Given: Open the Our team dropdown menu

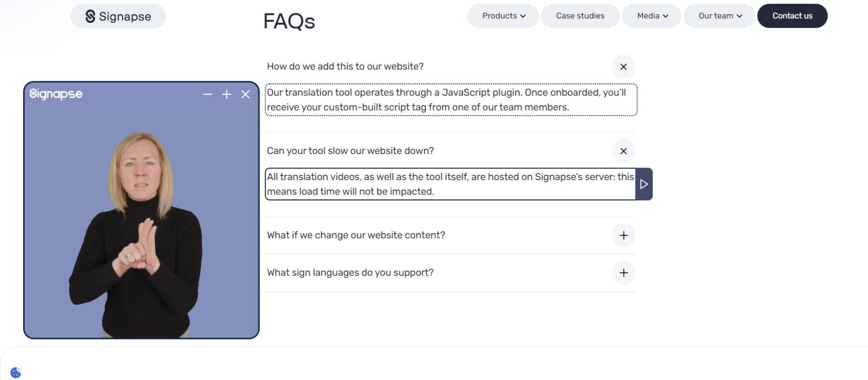Looking at the screenshot, I should tap(719, 16).
